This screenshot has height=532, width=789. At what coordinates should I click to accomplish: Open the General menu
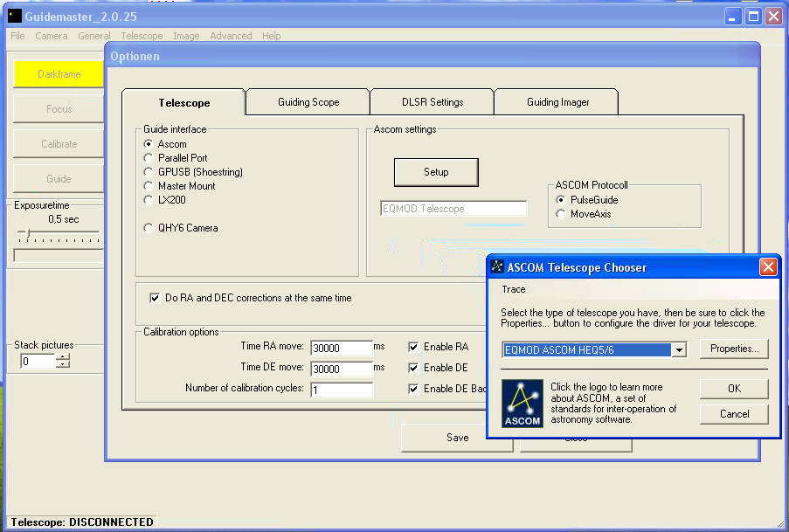click(x=94, y=36)
